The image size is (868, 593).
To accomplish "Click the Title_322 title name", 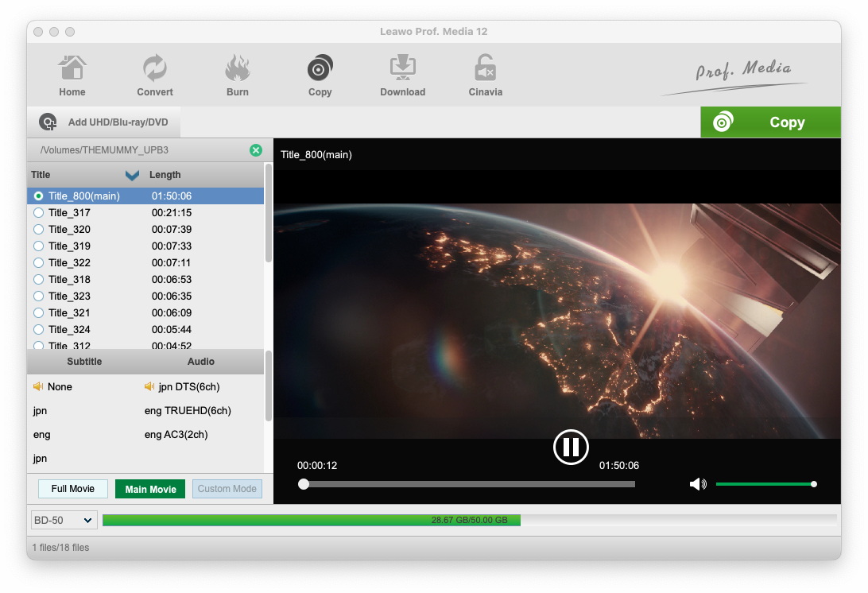I will 69,262.
